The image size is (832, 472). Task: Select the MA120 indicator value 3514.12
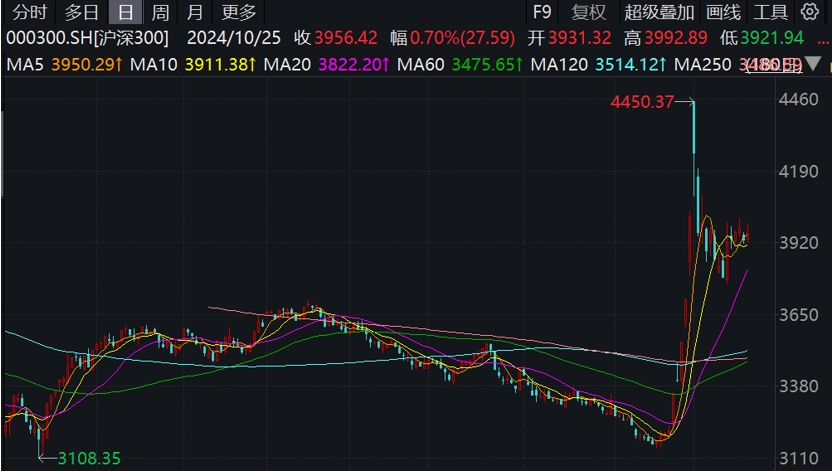(631, 65)
